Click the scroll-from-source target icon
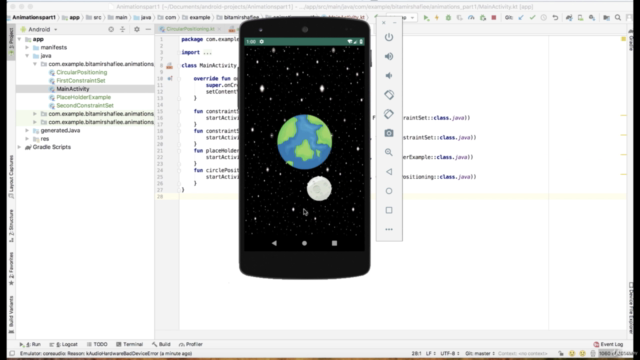640x360 pixels. [111, 29]
